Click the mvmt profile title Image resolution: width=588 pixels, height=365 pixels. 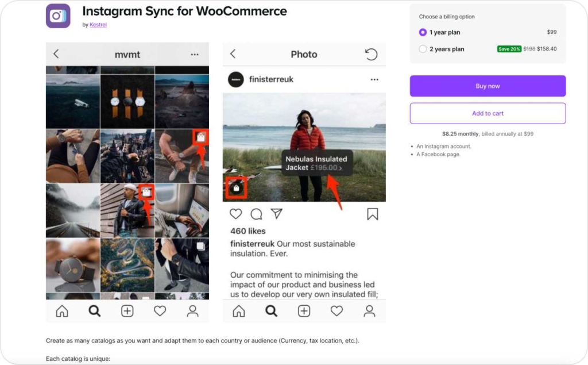pos(127,55)
